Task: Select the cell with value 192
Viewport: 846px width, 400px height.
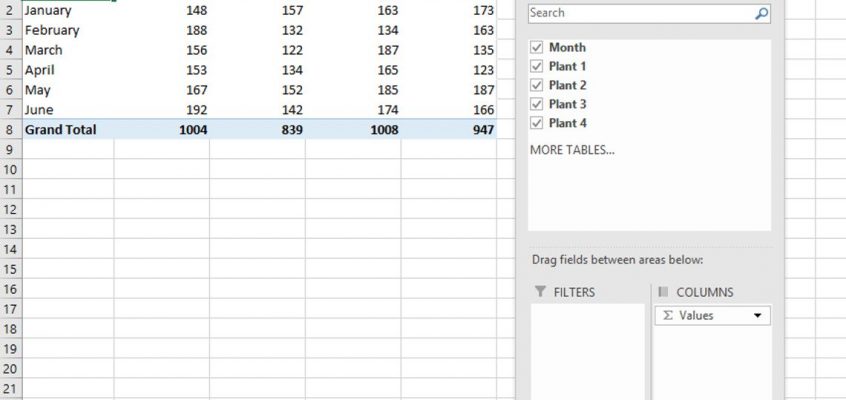Action: coord(161,110)
